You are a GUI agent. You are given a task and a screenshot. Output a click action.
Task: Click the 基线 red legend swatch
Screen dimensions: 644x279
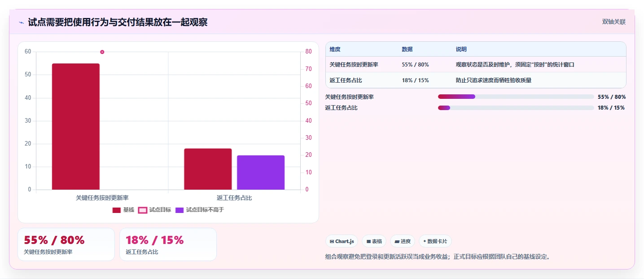(117, 210)
